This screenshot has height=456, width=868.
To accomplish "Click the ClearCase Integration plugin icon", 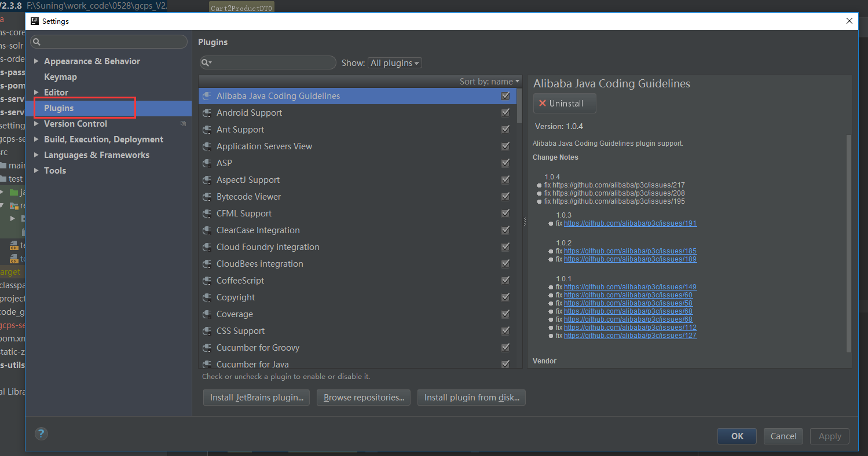I will pos(207,230).
